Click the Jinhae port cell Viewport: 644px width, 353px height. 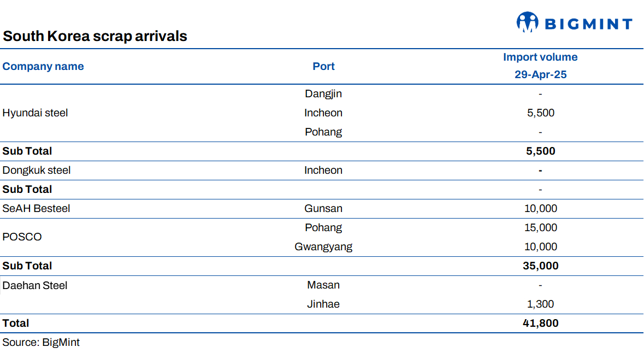coord(323,304)
